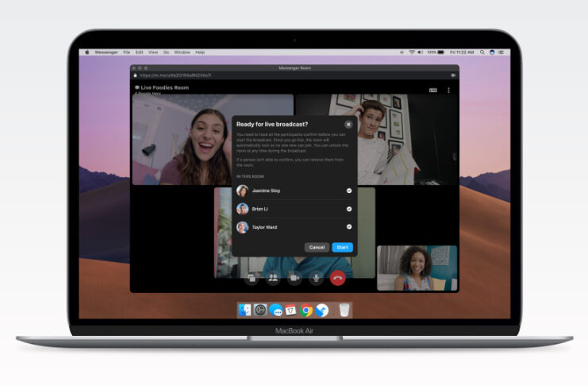Image resolution: width=588 pixels, height=386 pixels.
Task: Select Jasmine Stoy's avatar in the list
Action: click(242, 191)
